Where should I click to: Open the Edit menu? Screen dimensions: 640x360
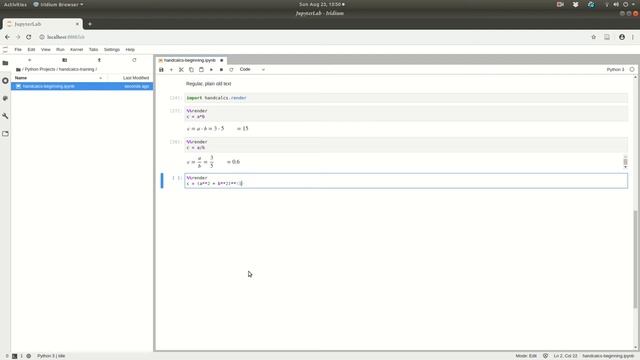[x=31, y=49]
